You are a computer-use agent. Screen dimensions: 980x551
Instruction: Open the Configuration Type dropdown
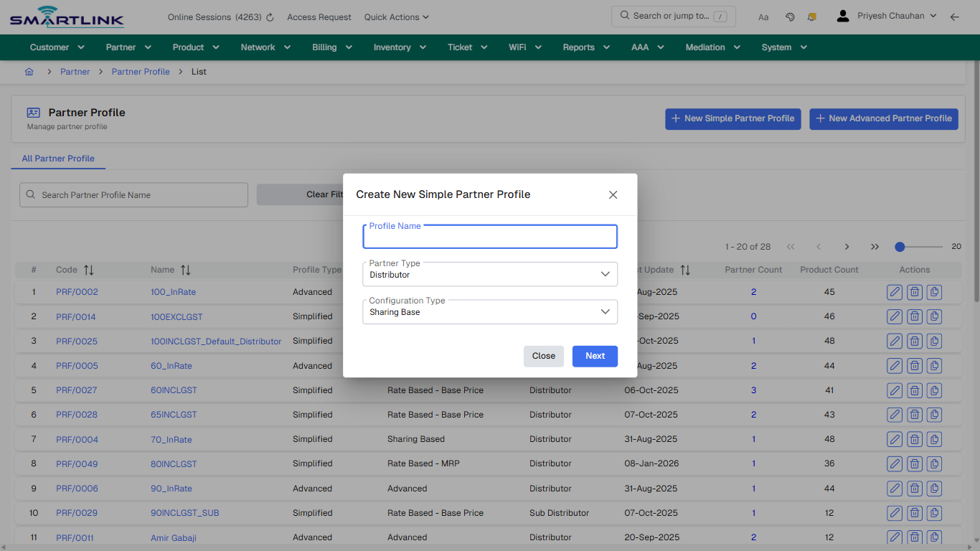603,311
